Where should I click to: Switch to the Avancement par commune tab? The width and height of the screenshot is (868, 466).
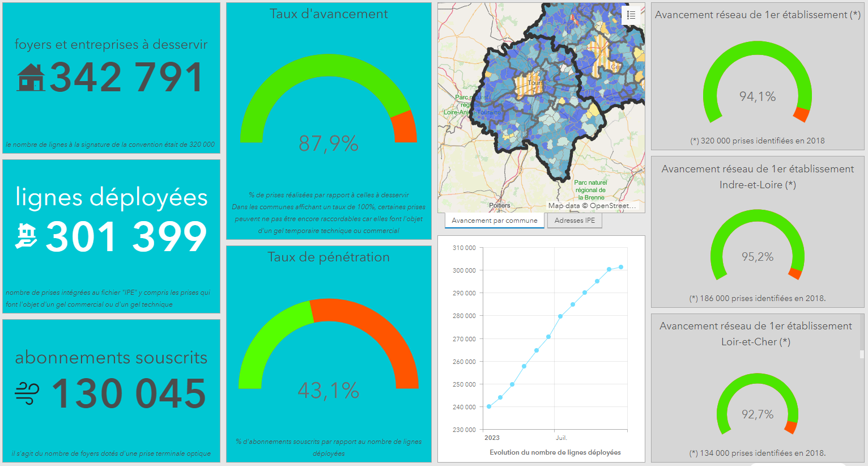coord(494,221)
